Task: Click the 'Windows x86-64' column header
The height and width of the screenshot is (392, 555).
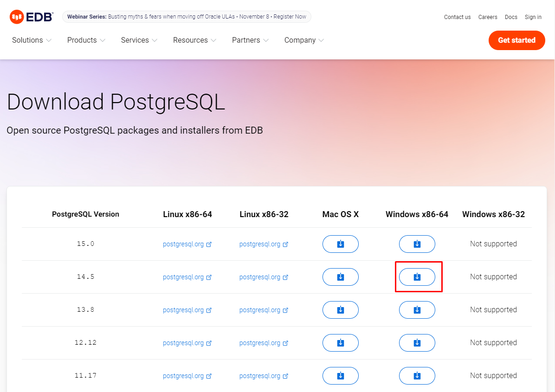Action: (417, 214)
